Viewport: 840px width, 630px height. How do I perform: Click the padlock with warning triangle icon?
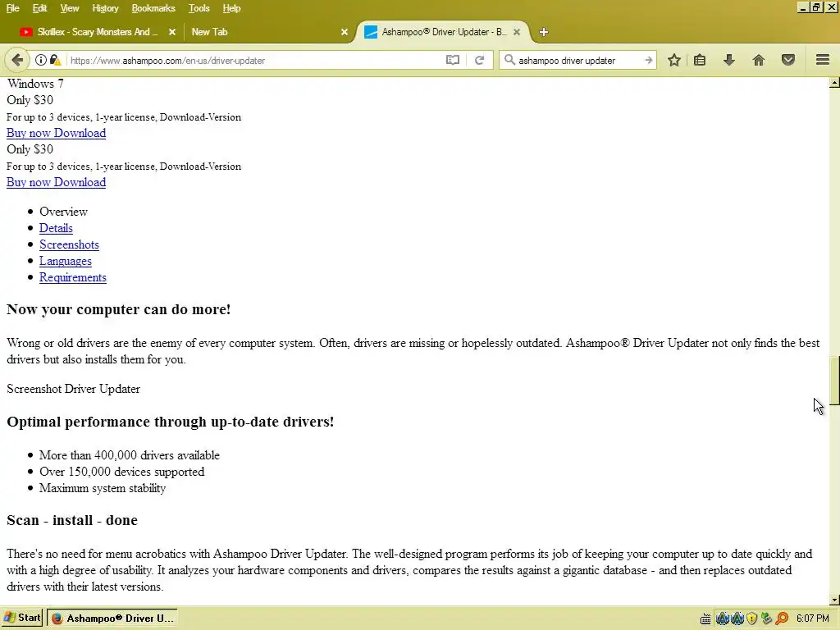coord(55,60)
